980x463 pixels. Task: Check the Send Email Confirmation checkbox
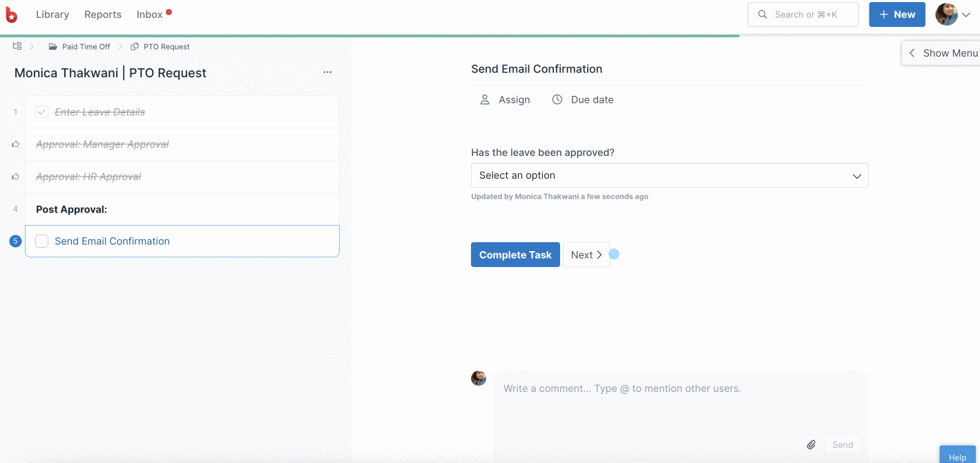42,241
